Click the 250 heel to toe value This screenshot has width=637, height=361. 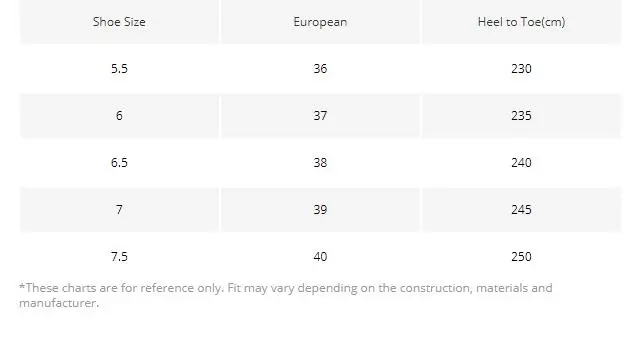[x=521, y=257]
